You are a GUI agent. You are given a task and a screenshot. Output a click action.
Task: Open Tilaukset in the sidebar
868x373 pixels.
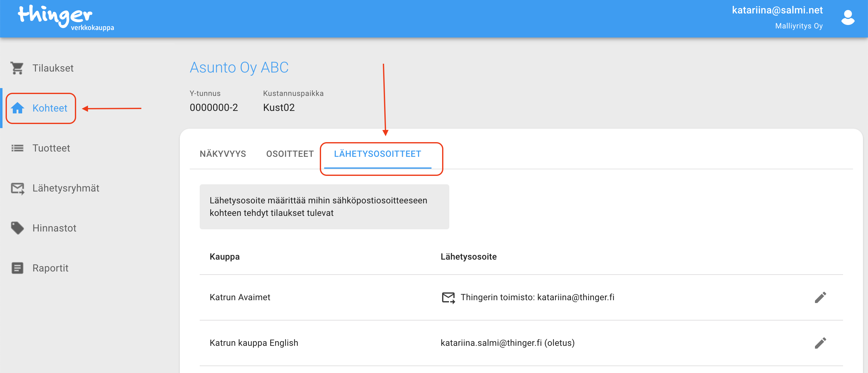coord(53,68)
